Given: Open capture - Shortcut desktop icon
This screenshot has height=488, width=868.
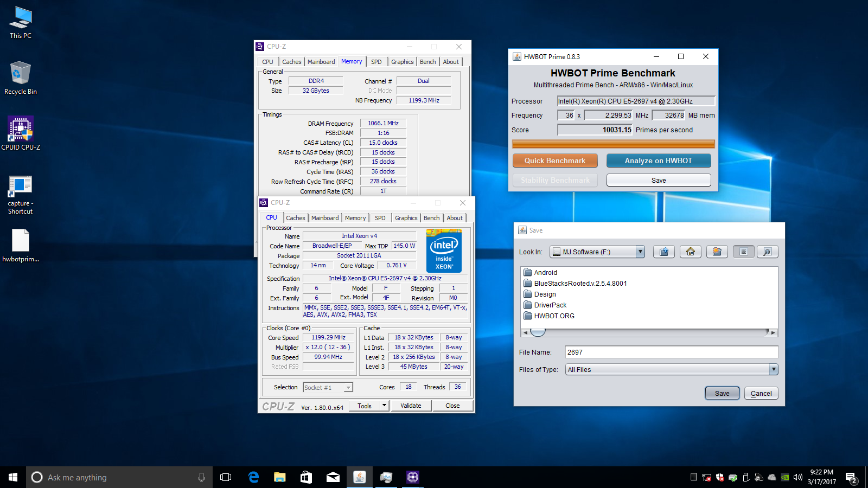Looking at the screenshot, I should pos(21,195).
